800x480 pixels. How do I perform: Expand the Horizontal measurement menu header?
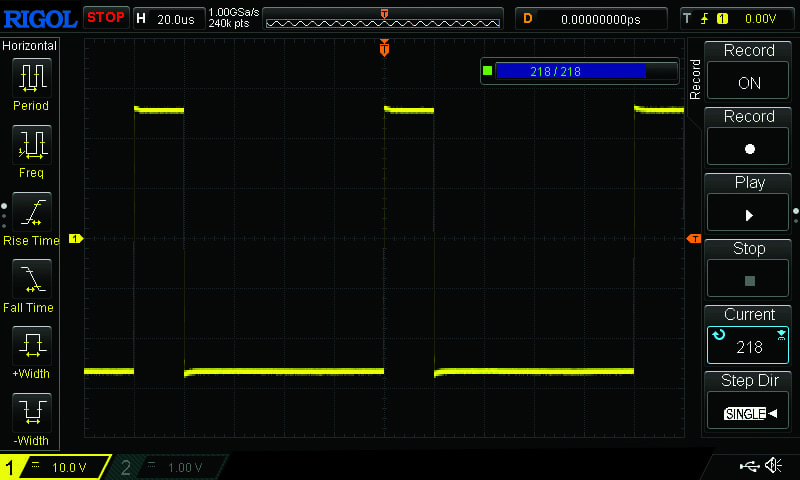pyautogui.click(x=30, y=46)
